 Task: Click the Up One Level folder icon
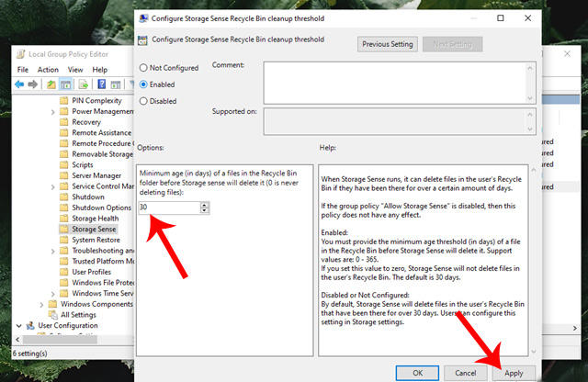point(51,84)
